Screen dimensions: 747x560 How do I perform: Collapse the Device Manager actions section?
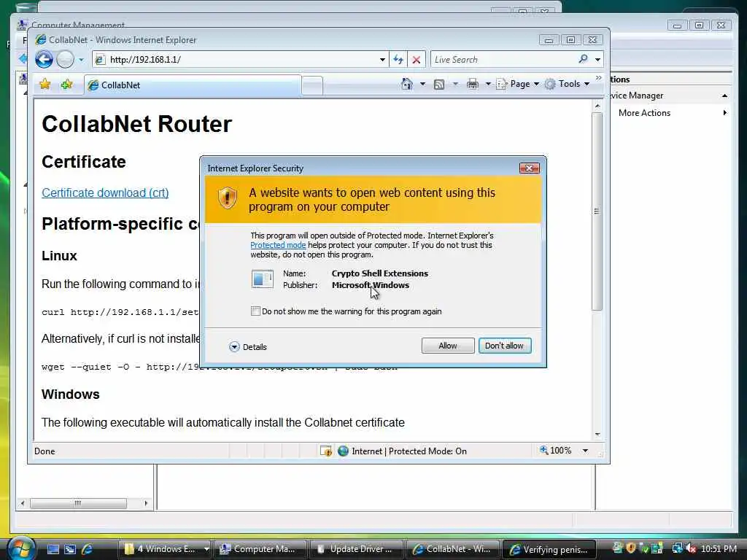click(724, 96)
